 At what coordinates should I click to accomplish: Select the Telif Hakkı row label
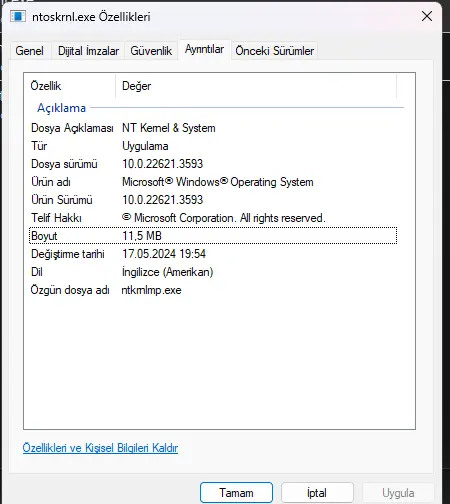(x=56, y=218)
